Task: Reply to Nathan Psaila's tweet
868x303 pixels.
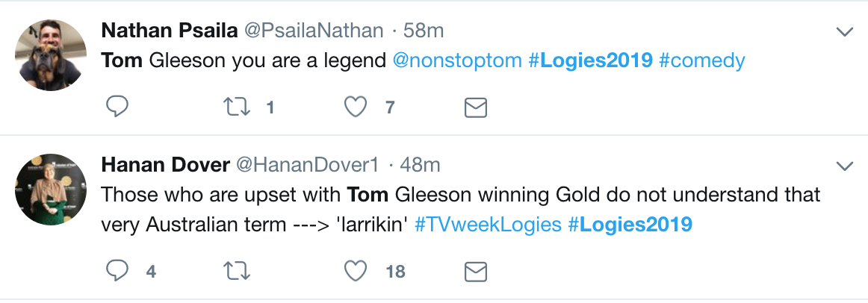Action: [x=117, y=107]
